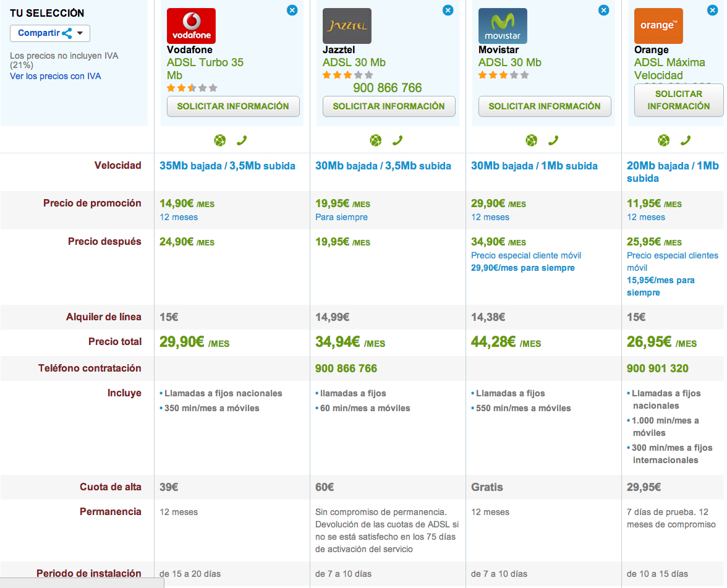Click the Orange logo
Viewport: 727px width, 588px height.
658,26
